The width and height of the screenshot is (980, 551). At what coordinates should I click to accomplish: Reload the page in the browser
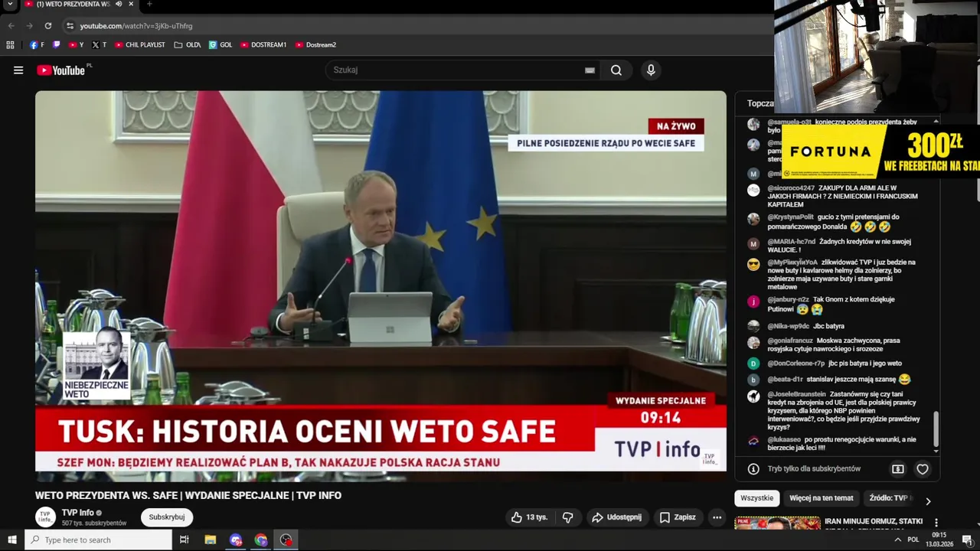click(47, 25)
